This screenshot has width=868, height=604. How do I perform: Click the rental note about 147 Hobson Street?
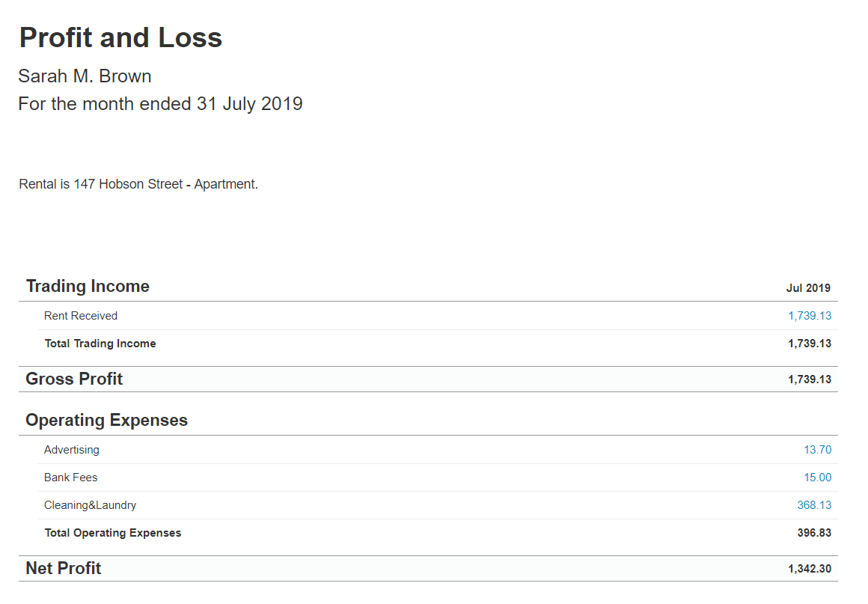pyautogui.click(x=138, y=184)
